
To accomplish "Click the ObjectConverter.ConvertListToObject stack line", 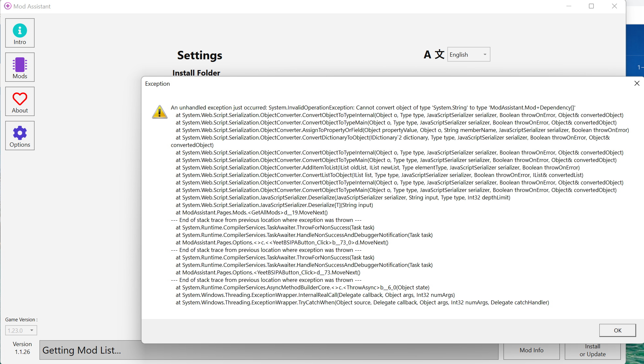I will pos(380,175).
